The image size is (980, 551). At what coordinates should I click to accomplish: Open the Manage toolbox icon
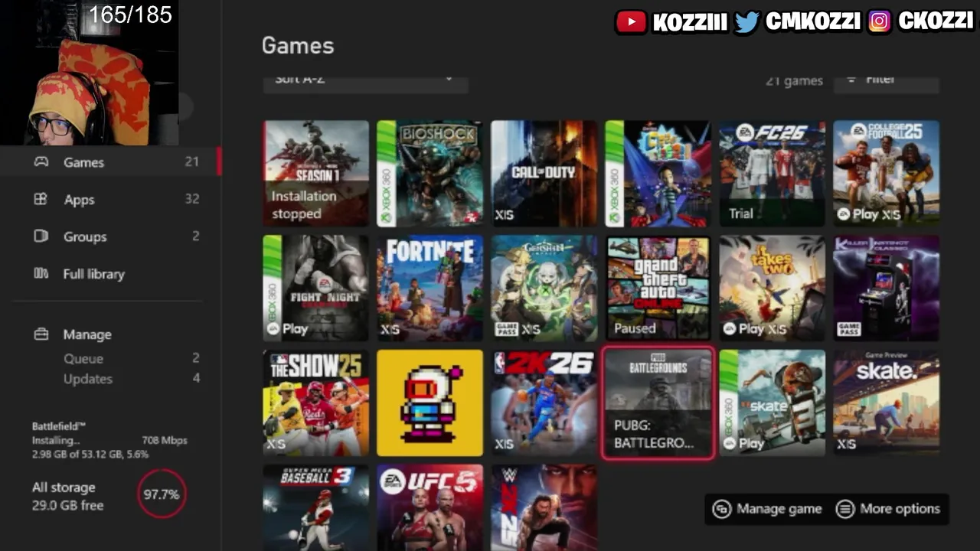pos(41,334)
